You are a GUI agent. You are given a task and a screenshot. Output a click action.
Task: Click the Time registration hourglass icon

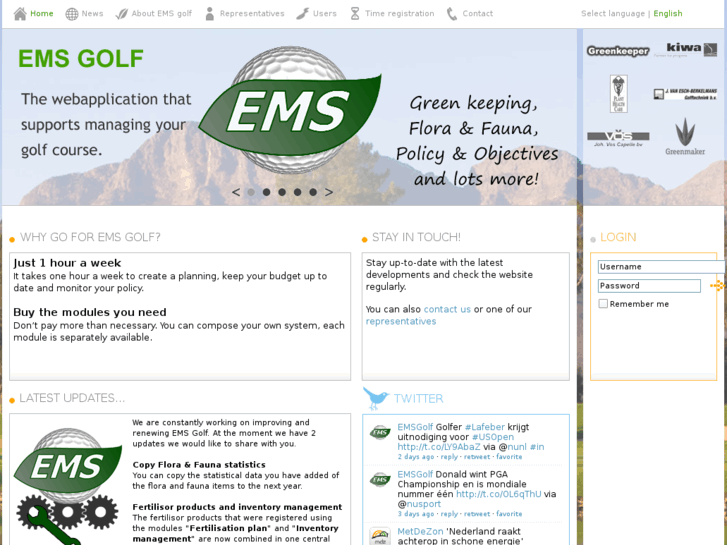(355, 14)
